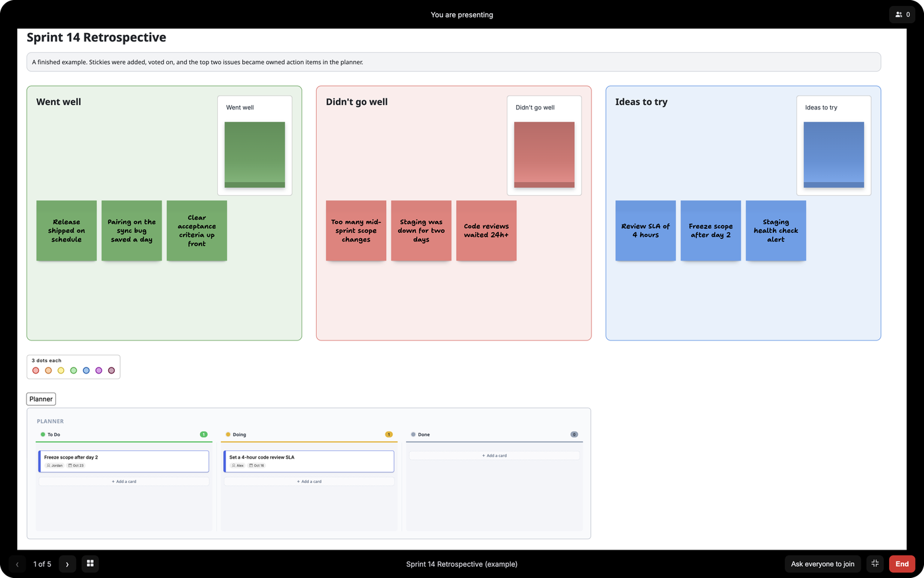
Task: Click the To Do column count badge
Action: tap(204, 434)
